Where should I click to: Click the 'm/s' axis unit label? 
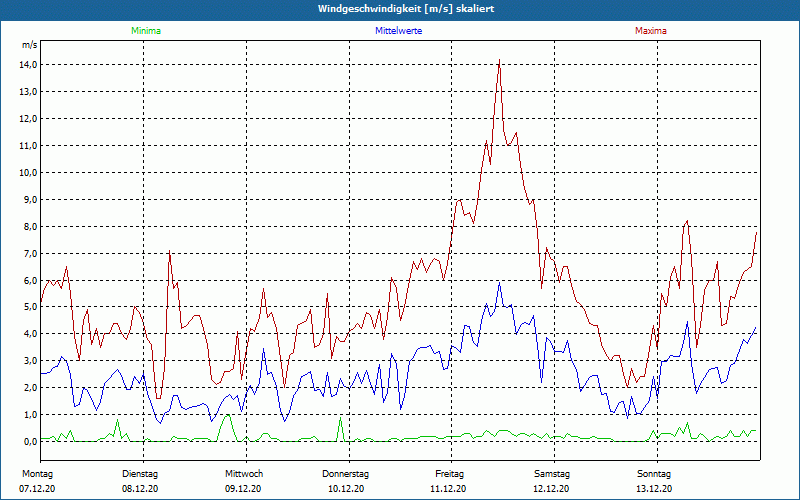pyautogui.click(x=30, y=45)
